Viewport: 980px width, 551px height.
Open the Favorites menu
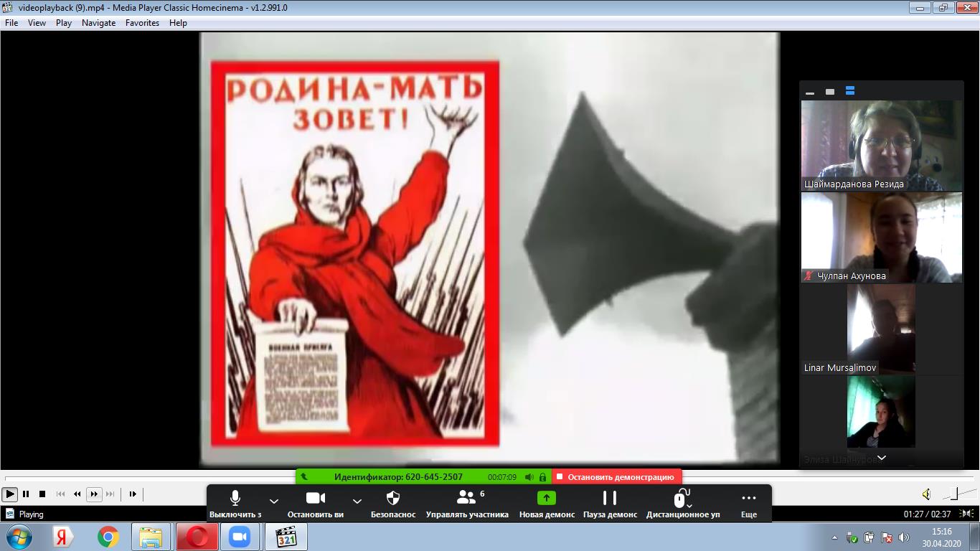[x=142, y=22]
